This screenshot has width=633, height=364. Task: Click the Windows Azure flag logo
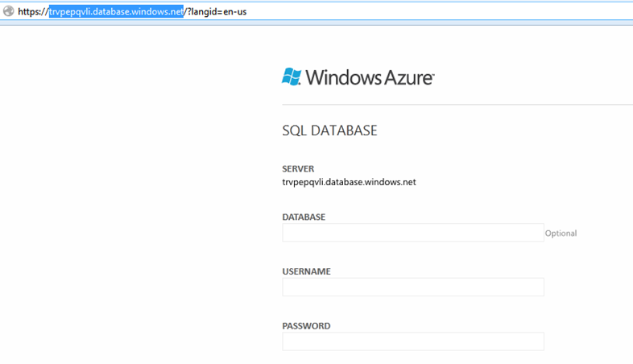(292, 77)
